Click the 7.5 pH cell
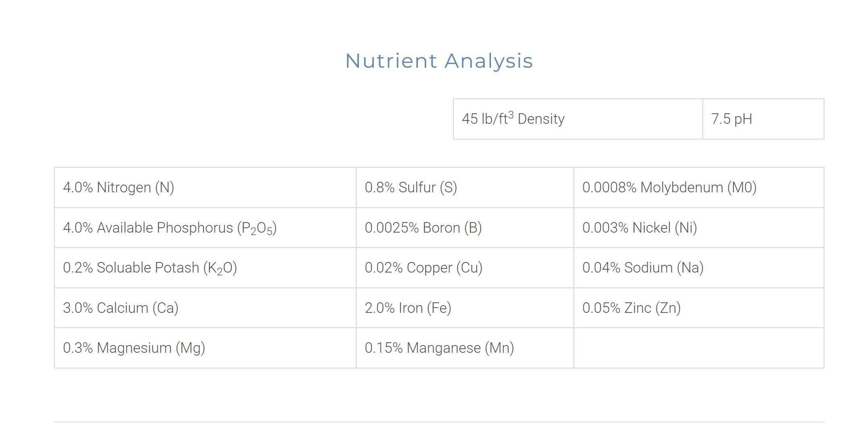 point(732,119)
